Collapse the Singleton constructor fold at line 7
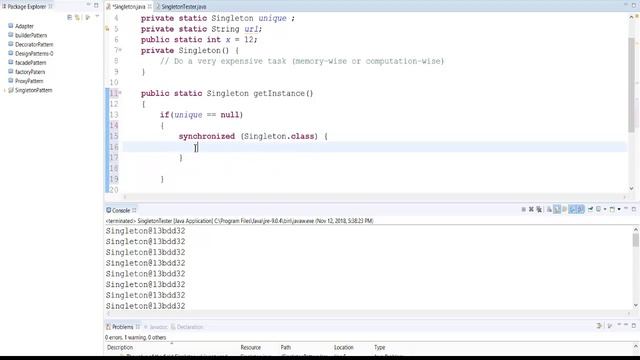 pyautogui.click(x=120, y=50)
